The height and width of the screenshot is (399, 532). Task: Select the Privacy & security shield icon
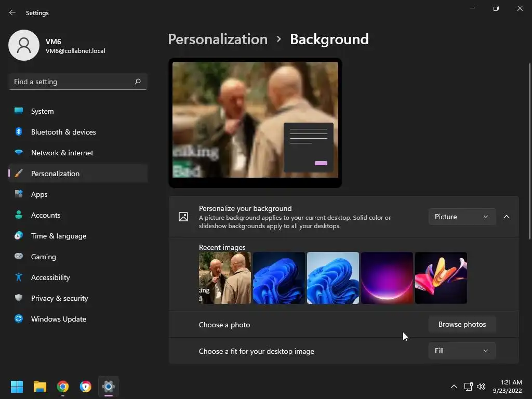coord(19,298)
